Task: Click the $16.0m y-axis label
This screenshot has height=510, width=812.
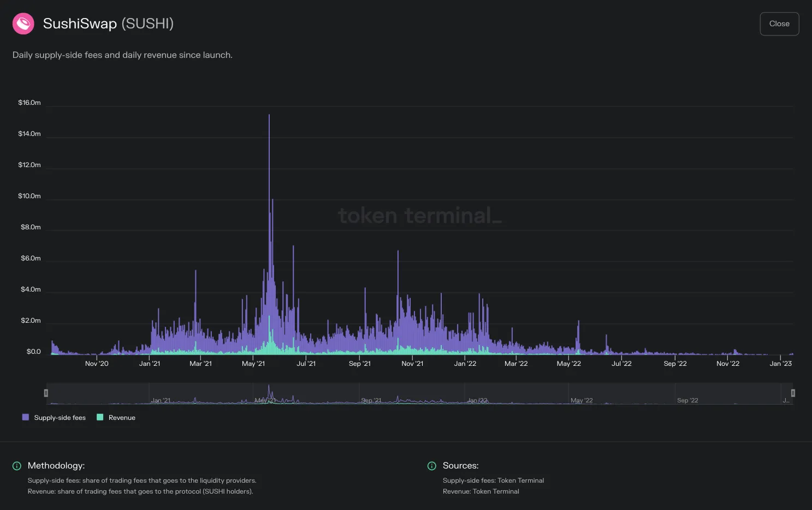Action: point(29,103)
